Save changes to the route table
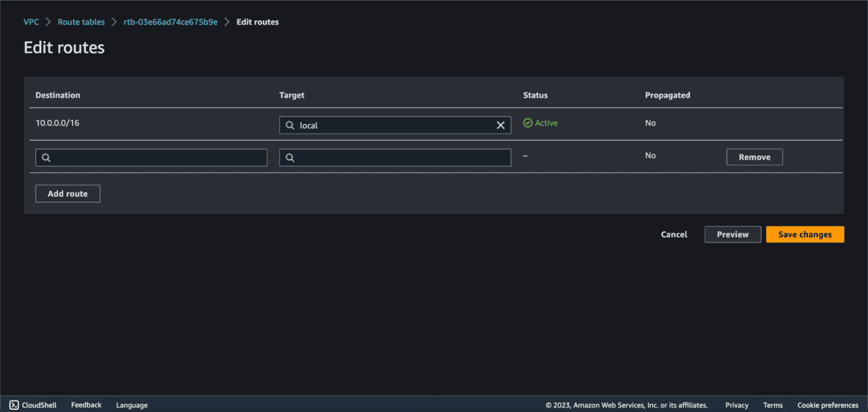Image resolution: width=868 pixels, height=412 pixels. (805, 235)
